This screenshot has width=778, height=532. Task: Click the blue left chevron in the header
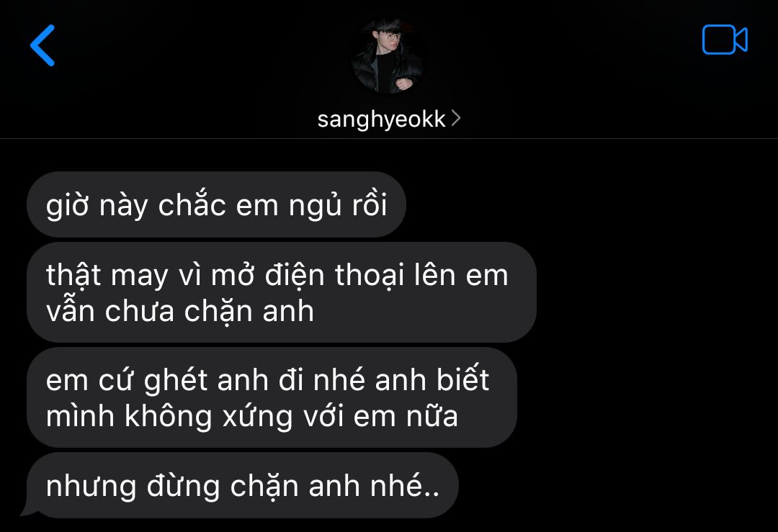[x=43, y=45]
